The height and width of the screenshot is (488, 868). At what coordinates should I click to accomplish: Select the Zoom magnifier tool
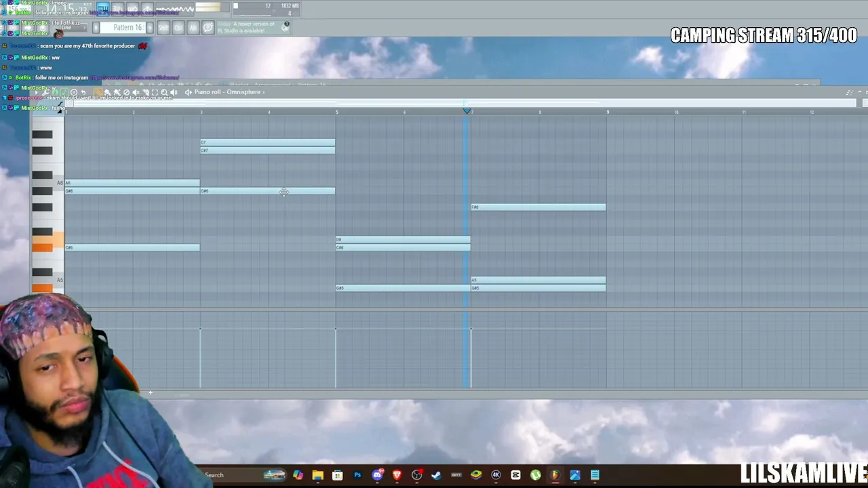click(x=164, y=92)
